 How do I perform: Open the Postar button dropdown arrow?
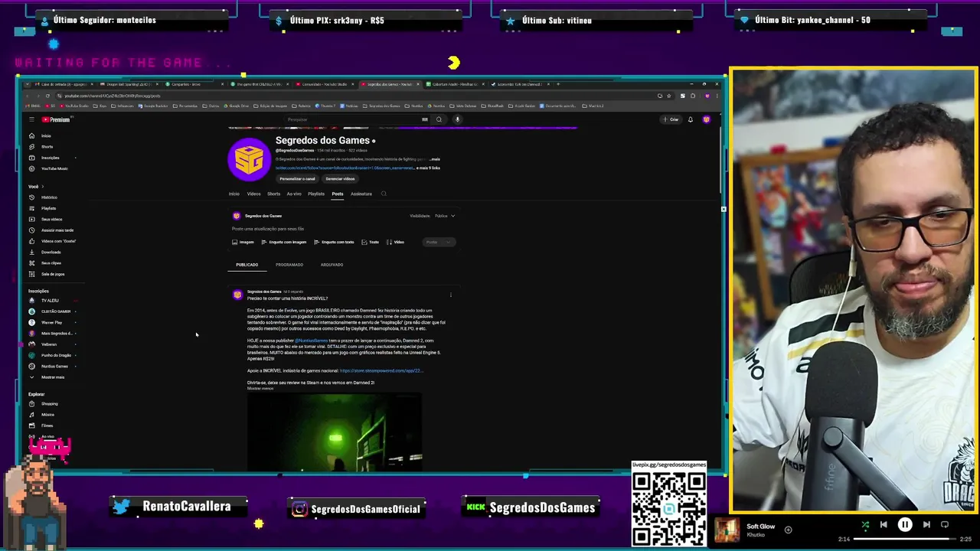pos(449,242)
